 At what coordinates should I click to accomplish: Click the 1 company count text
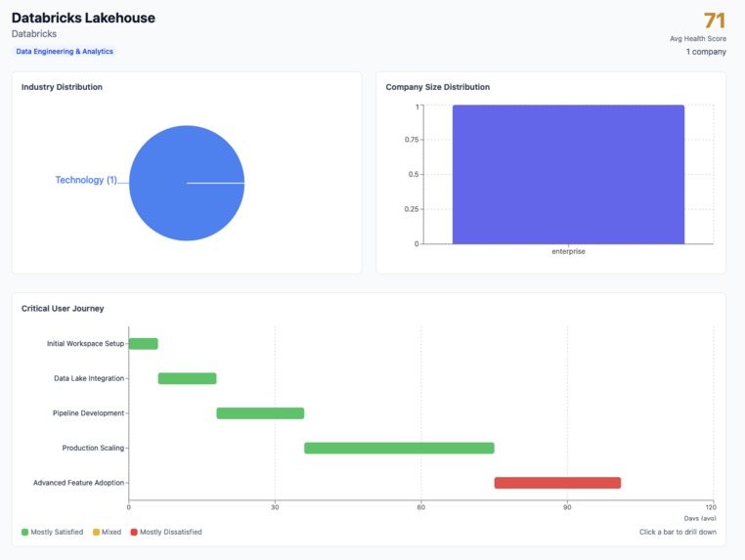point(706,52)
